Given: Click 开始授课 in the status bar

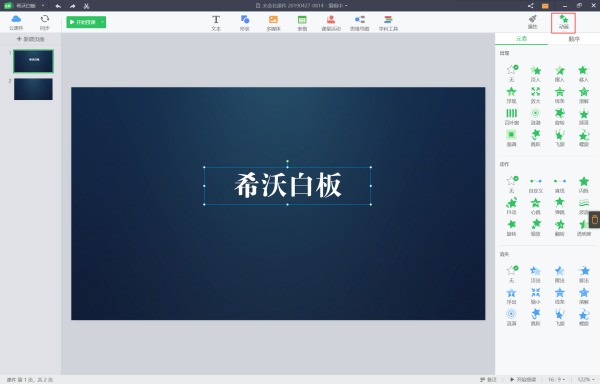Looking at the screenshot, I should pos(523,379).
